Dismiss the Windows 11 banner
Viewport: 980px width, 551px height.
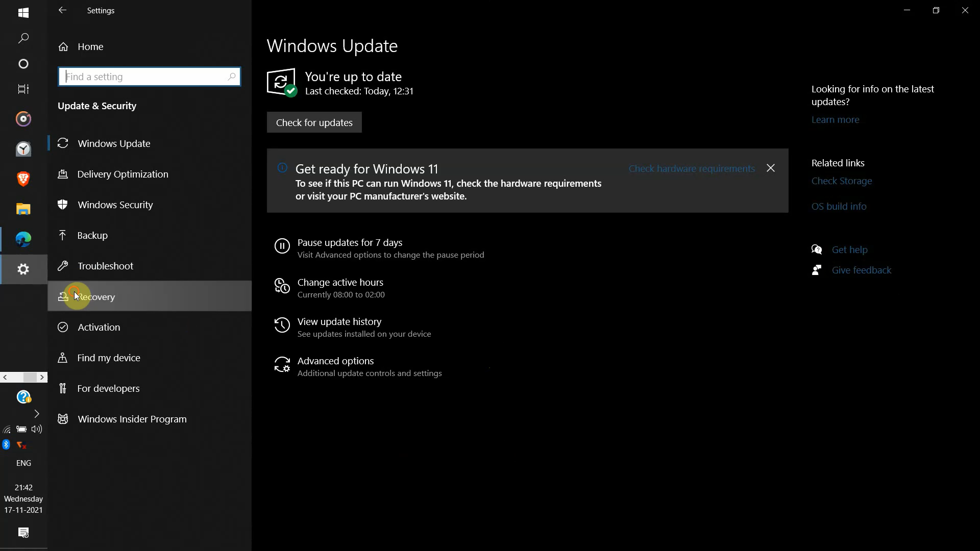(x=771, y=168)
